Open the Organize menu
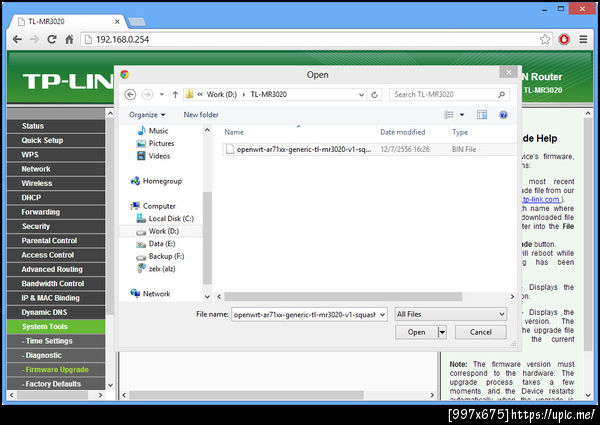 pos(147,115)
